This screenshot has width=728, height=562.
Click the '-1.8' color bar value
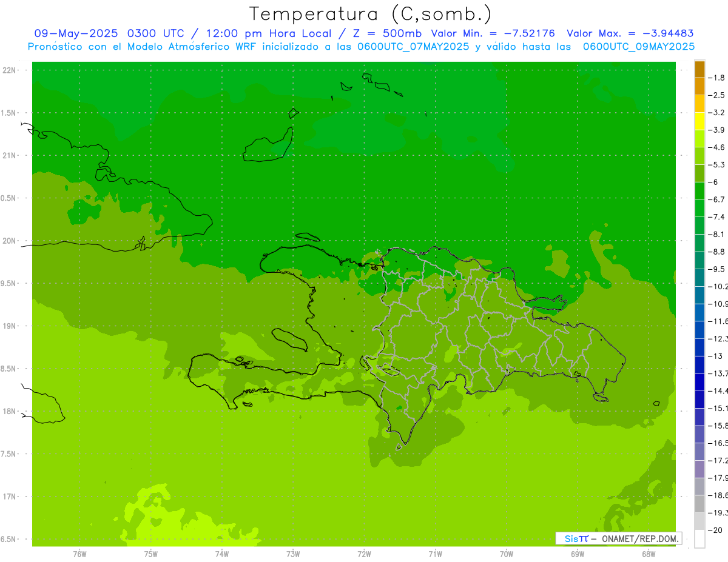click(718, 78)
